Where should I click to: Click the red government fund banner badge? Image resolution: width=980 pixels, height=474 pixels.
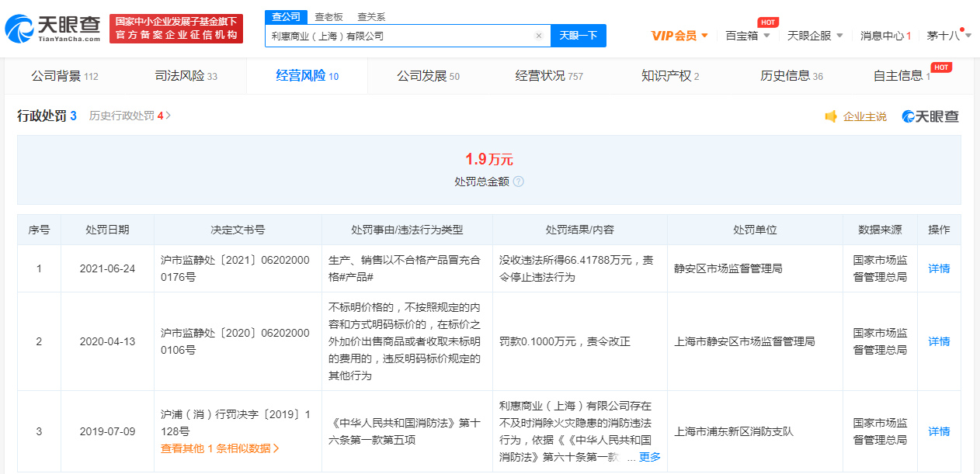(x=176, y=29)
